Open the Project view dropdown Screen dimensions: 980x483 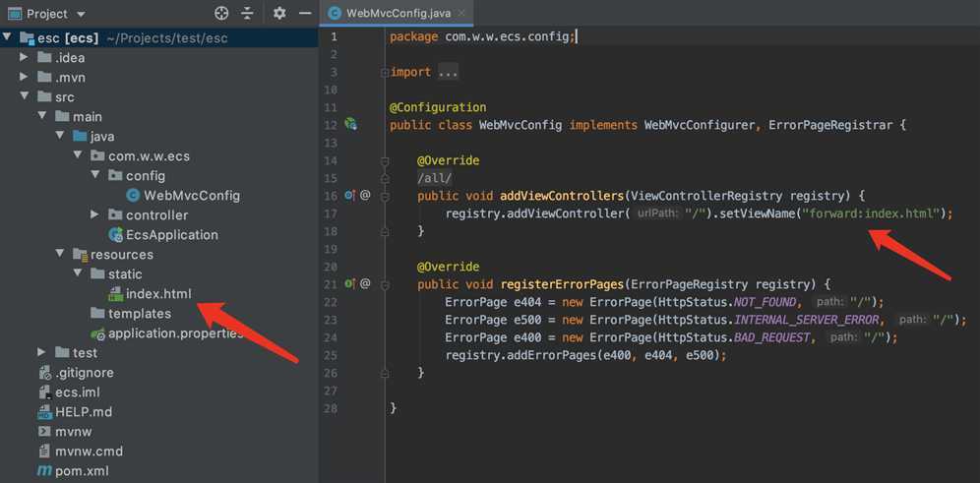click(81, 14)
